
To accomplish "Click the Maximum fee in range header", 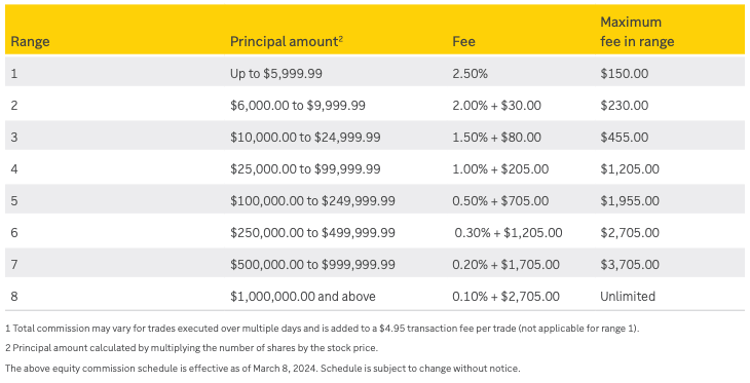I will (x=637, y=32).
